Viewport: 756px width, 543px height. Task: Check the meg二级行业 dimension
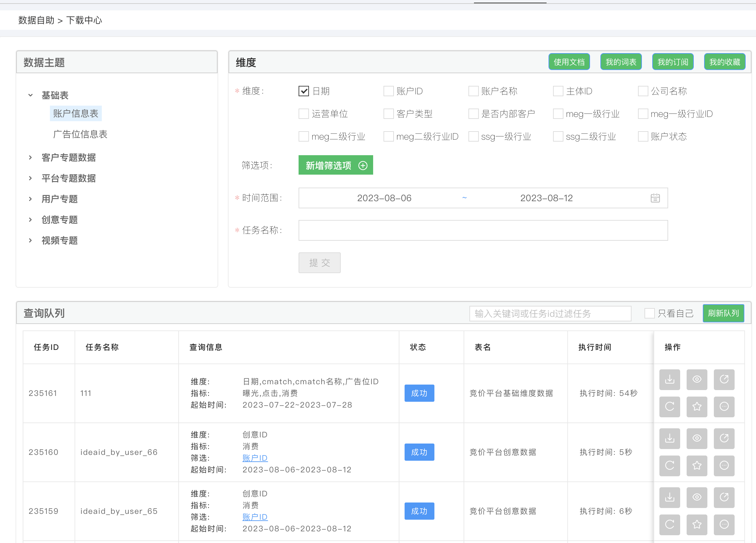coord(304,136)
